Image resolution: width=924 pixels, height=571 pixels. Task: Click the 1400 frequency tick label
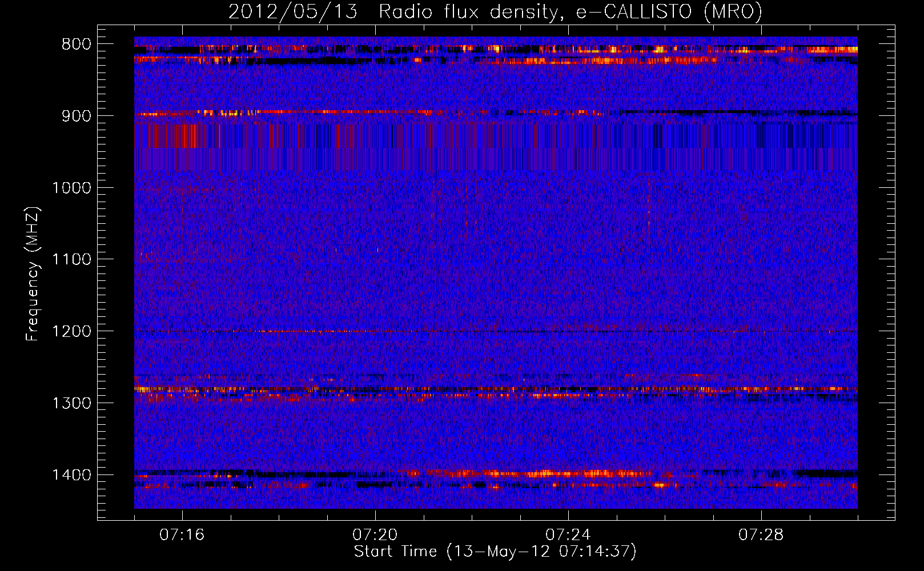tap(71, 475)
